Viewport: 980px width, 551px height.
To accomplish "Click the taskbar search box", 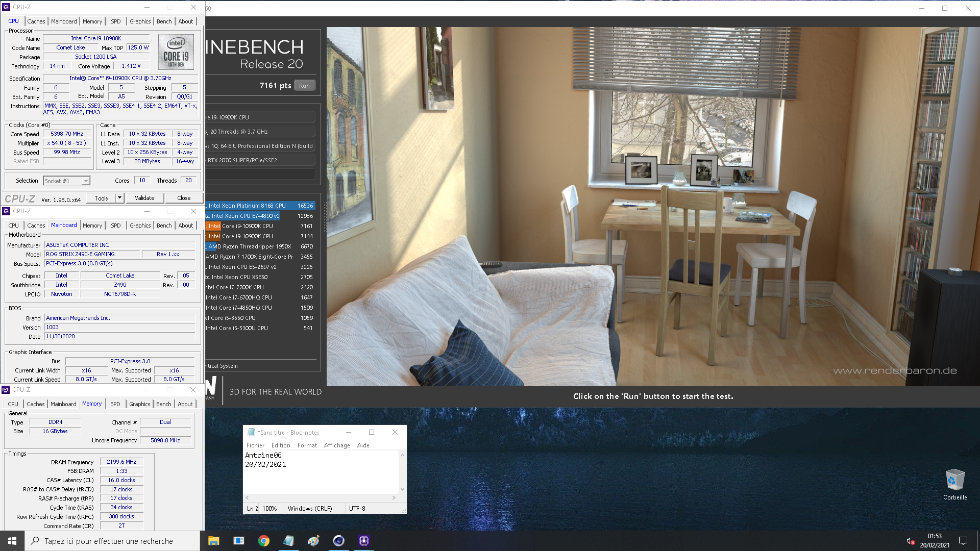I will [112, 541].
